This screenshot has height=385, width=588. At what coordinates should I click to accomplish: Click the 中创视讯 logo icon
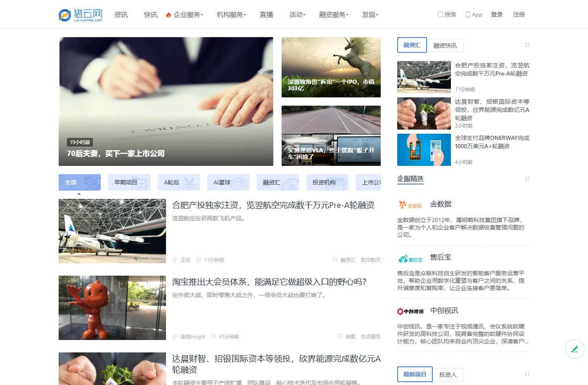(410, 311)
